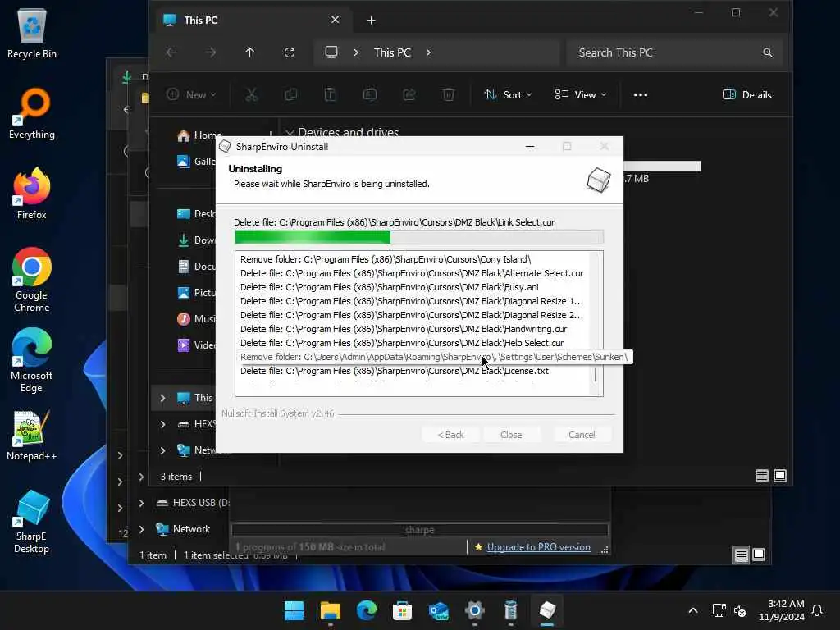Show hidden tray icons chevron
The width and height of the screenshot is (840, 630).
[692, 610]
